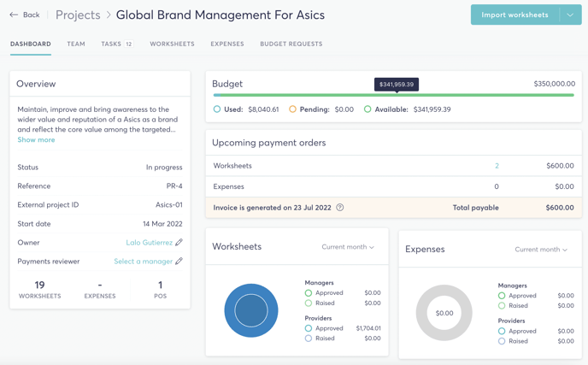This screenshot has height=365, width=588.
Task: Click reference value PR-4
Action: (174, 186)
